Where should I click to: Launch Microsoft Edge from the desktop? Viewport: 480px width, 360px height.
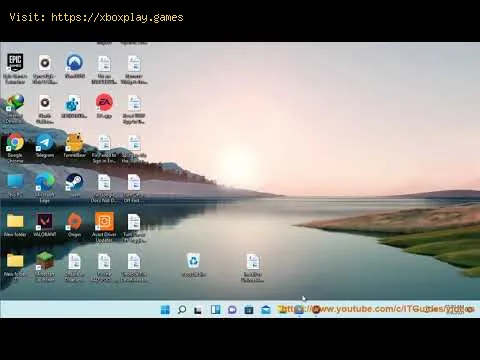click(x=45, y=182)
